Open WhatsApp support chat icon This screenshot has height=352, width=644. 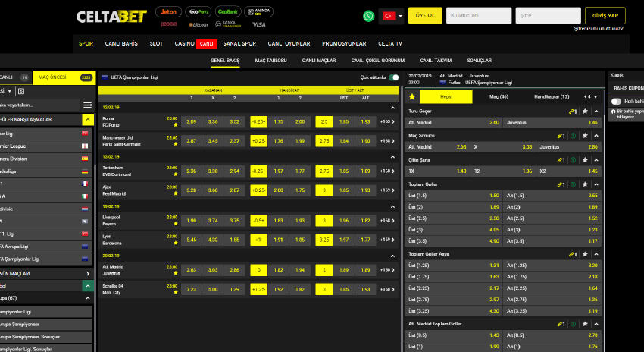tap(369, 16)
